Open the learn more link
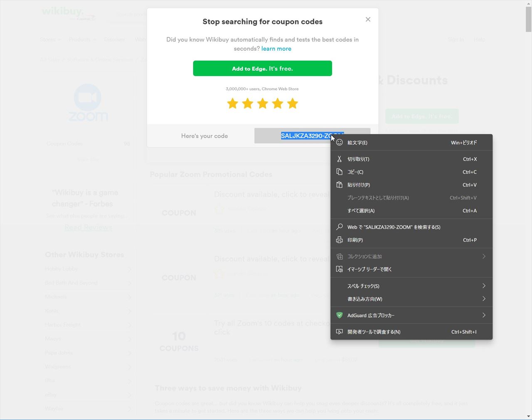532x420 pixels. 276,49
